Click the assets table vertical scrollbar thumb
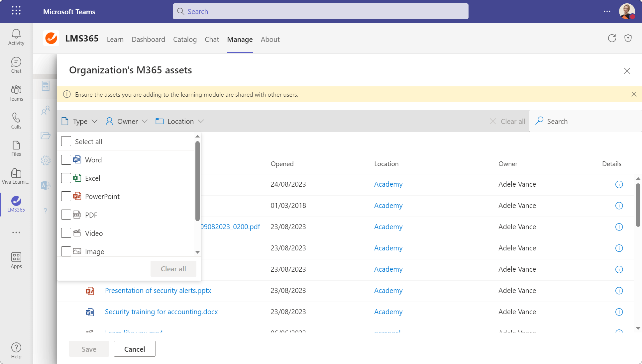 (x=638, y=205)
